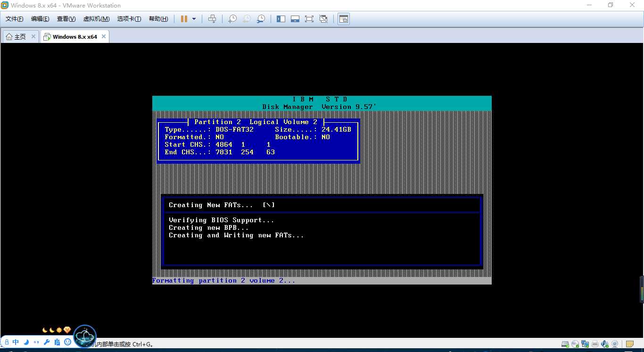Toggle the input method punctuation mode
Viewport: 644px width, 352px height.
pos(36,342)
